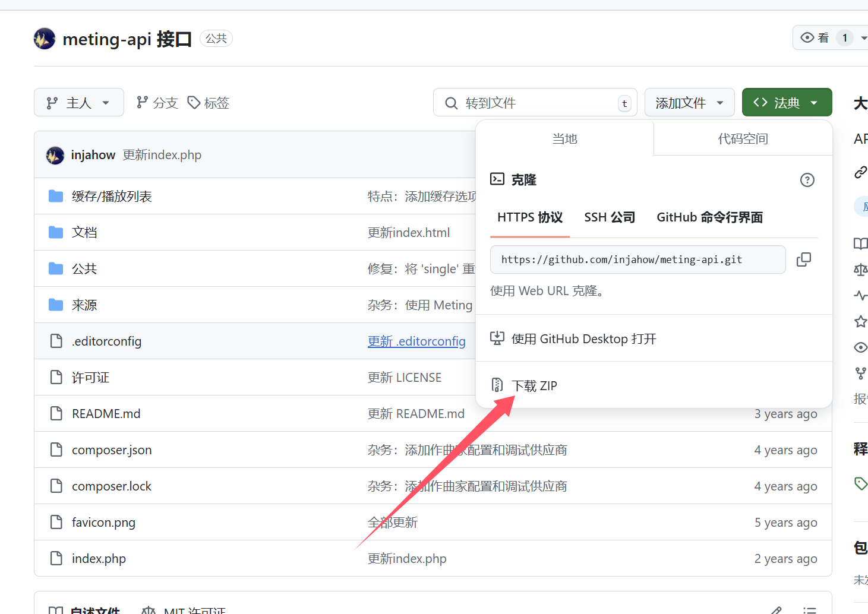The height and width of the screenshot is (614, 868).
Task: Open the composer.json file
Action: (x=112, y=450)
